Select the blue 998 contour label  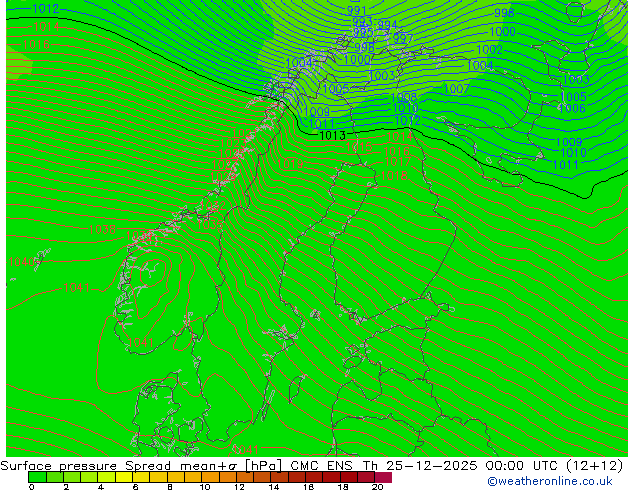[x=504, y=13]
